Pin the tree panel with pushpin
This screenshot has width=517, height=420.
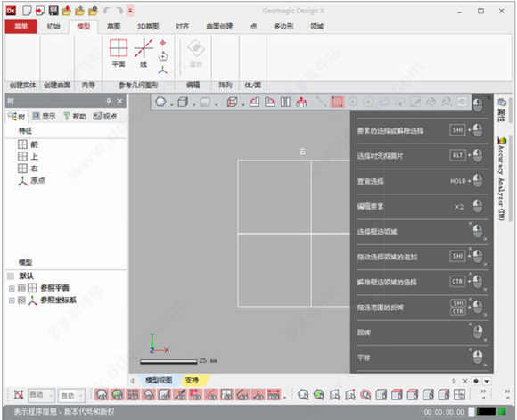pos(109,101)
